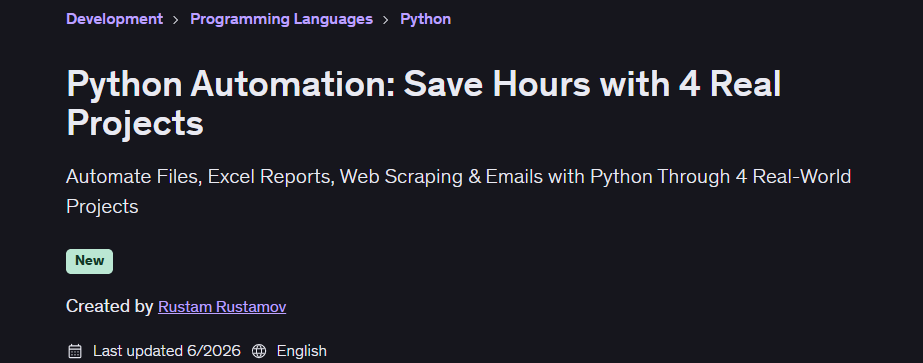Click the course title heading Python Automation

point(424,104)
